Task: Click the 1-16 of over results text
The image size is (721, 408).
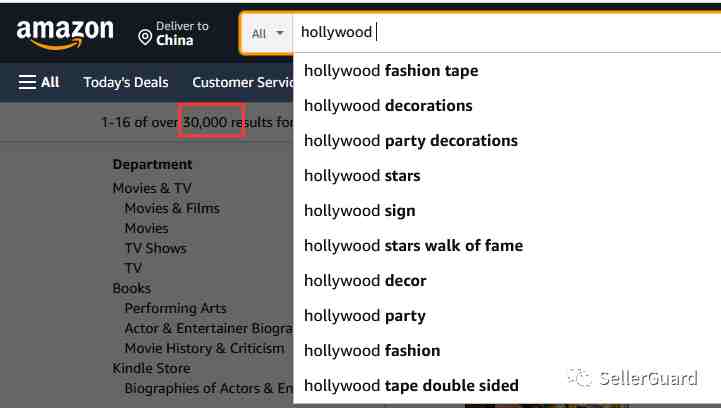Action: coord(197,122)
